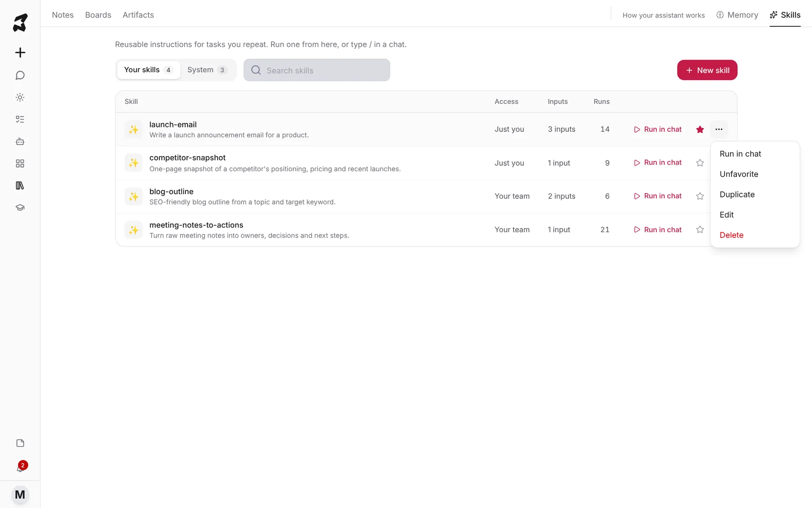Image resolution: width=812 pixels, height=508 pixels.
Task: Run meeting-notes-to-actions in chat
Action: (658, 230)
